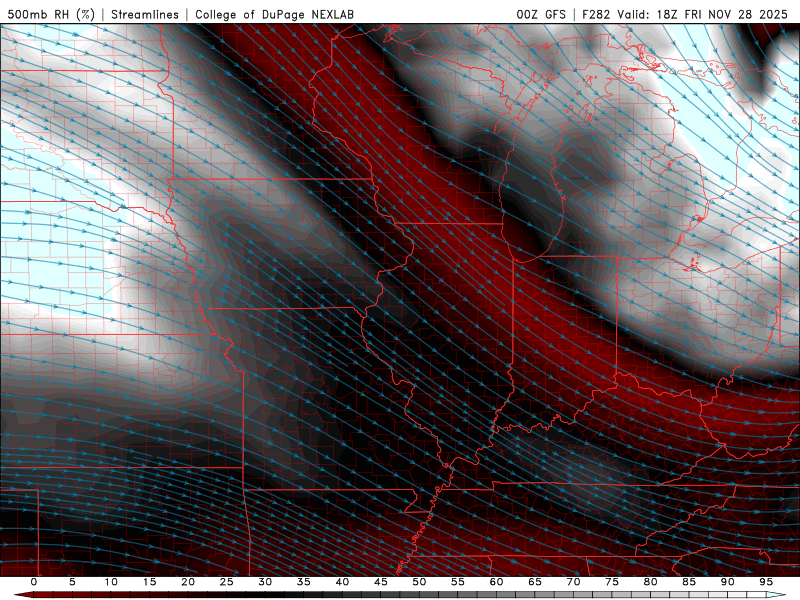The width and height of the screenshot is (800, 600).
Task: Click the "95" label on the RH scale
Action: click(766, 582)
